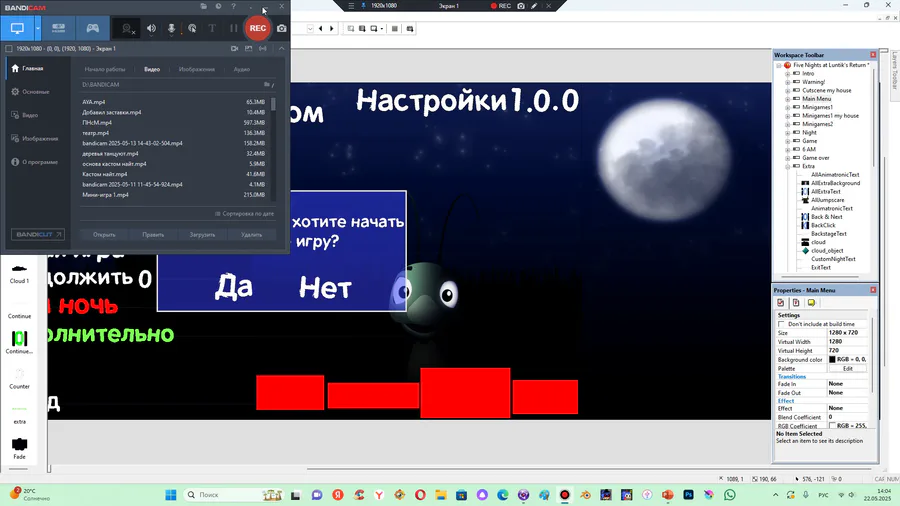
Task: Open Сортировка по дате sort dropdown
Action: click(245, 213)
